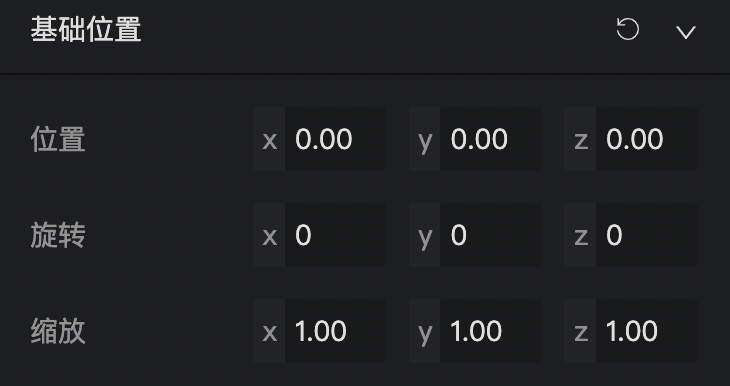
Task: Click the x axis label of 缩放
Action: point(269,331)
